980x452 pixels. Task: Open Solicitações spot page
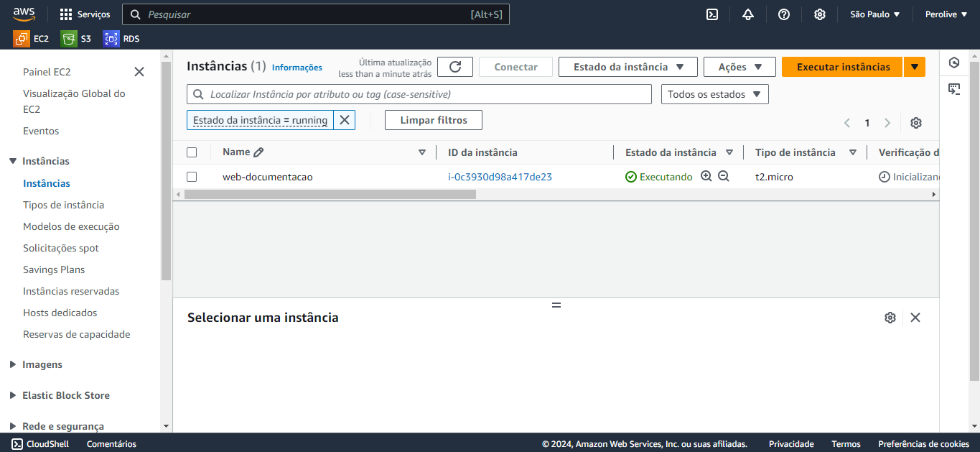(x=61, y=248)
